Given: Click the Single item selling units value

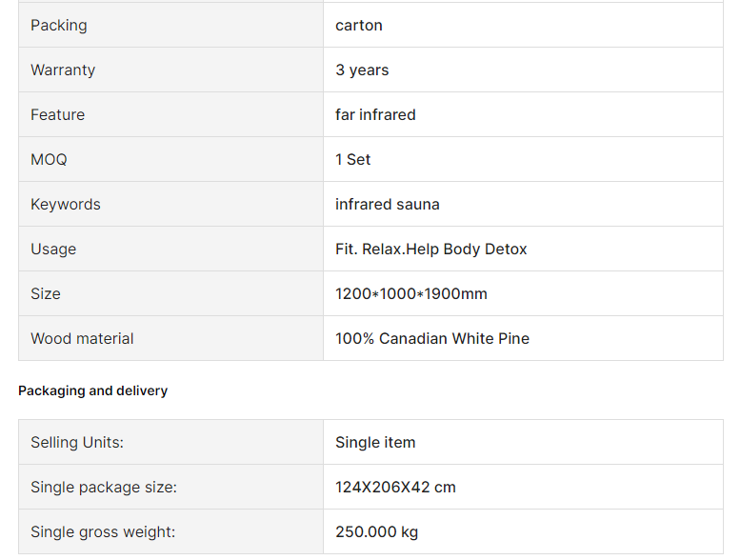Looking at the screenshot, I should (x=375, y=443).
